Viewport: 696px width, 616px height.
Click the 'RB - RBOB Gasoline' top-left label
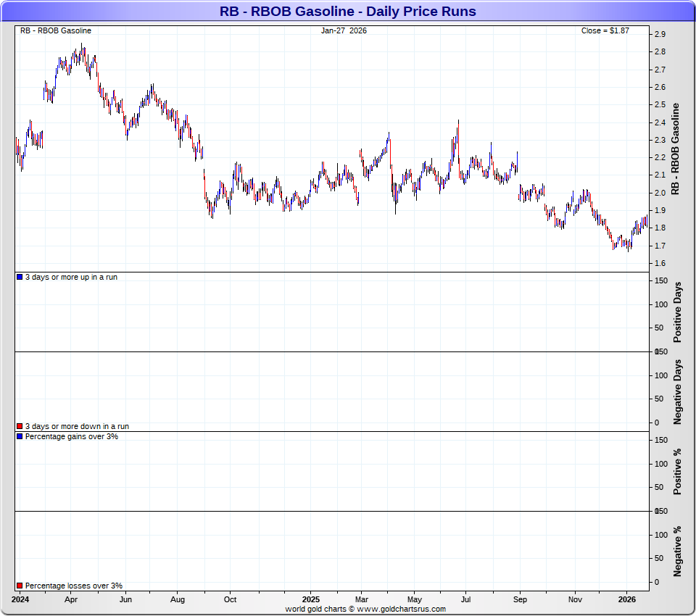coord(56,30)
